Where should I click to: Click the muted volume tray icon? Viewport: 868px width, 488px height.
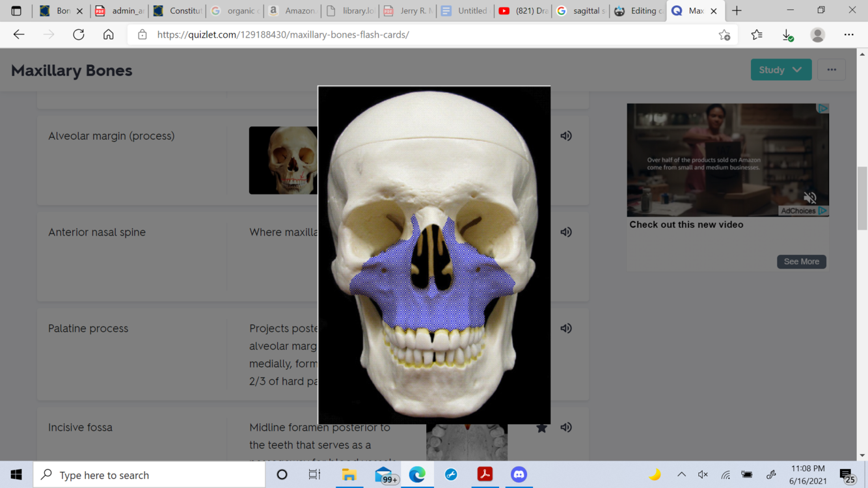coord(703,475)
